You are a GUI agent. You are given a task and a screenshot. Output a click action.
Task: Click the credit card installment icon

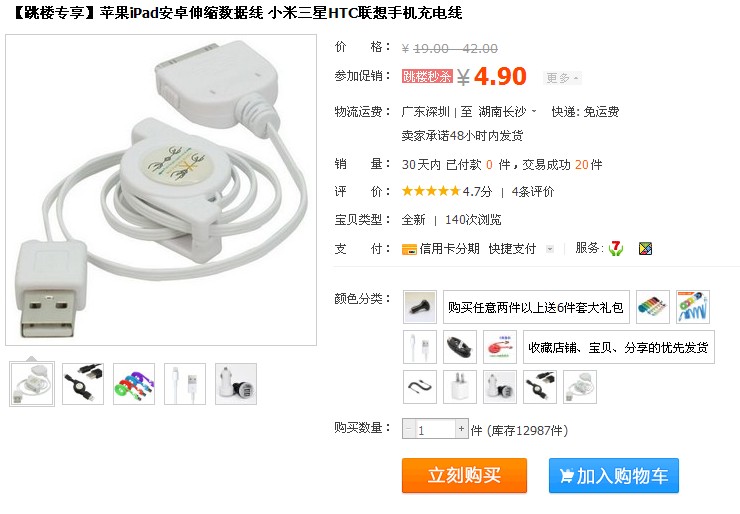click(x=409, y=249)
